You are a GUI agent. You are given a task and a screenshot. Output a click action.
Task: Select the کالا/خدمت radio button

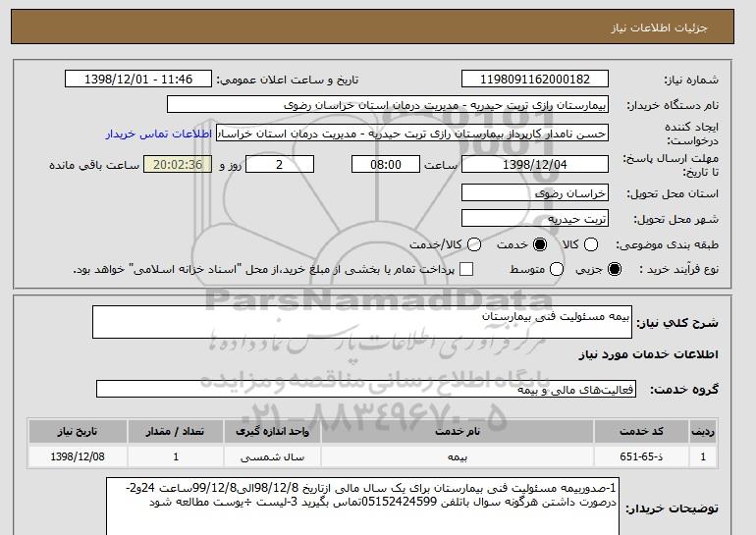coord(474,244)
